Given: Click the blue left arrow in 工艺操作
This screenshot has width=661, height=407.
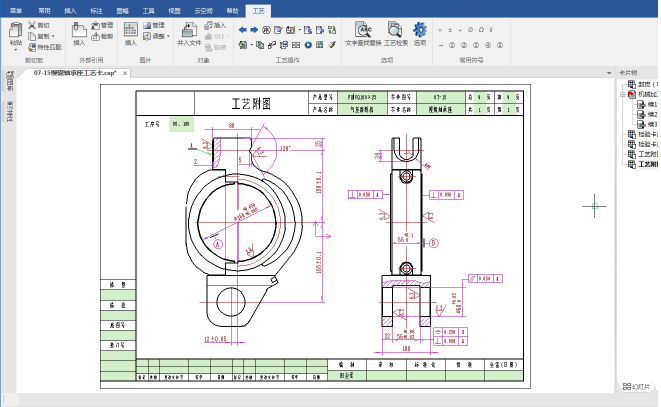Looking at the screenshot, I should click(244, 30).
